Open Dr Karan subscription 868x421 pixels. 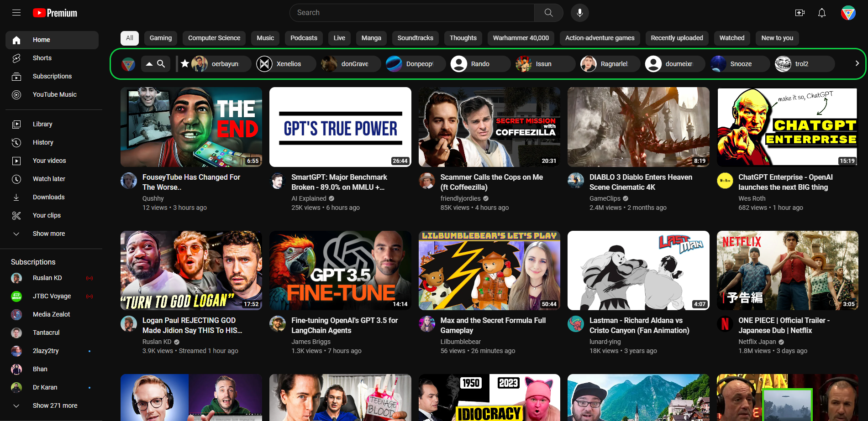click(52, 387)
